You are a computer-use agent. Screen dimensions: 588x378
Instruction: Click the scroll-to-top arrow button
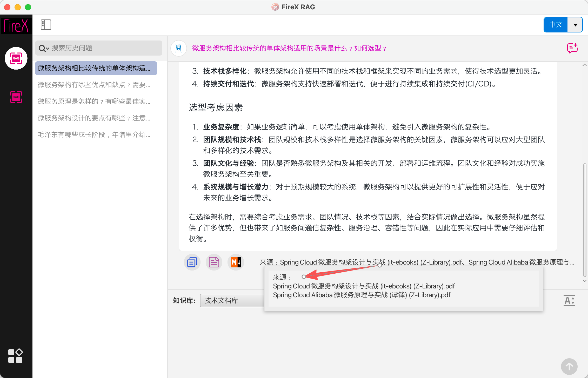[x=569, y=367]
